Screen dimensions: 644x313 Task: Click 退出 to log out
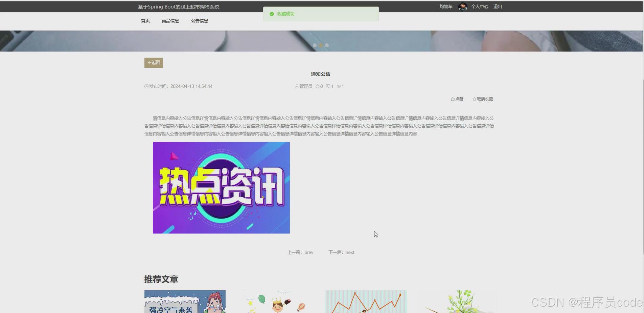497,6
